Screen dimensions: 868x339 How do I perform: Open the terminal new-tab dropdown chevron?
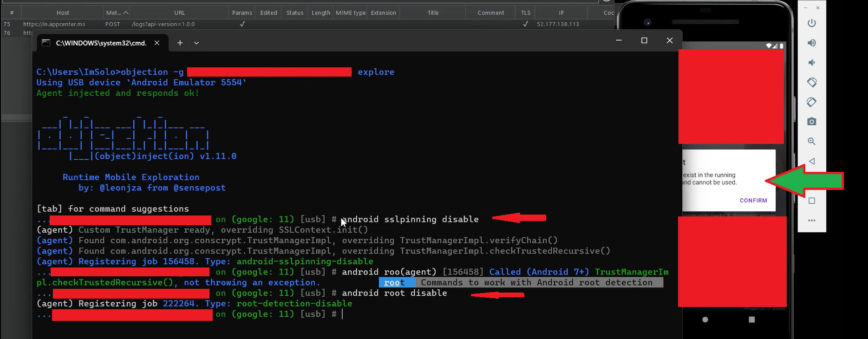[x=196, y=43]
